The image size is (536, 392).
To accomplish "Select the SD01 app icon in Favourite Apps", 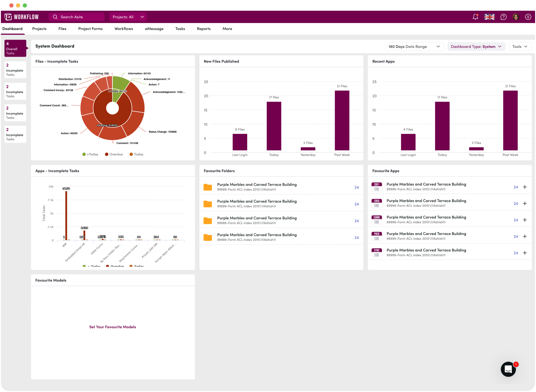I will point(376,187).
